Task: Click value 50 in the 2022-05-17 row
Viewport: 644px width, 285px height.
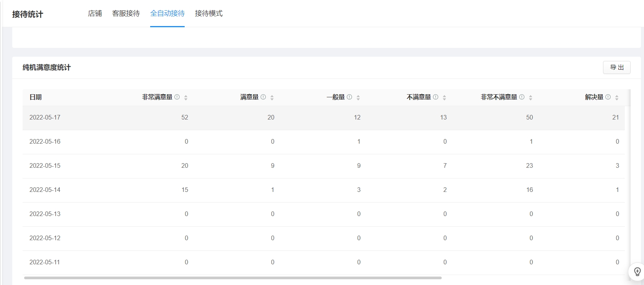Action: pos(529,118)
